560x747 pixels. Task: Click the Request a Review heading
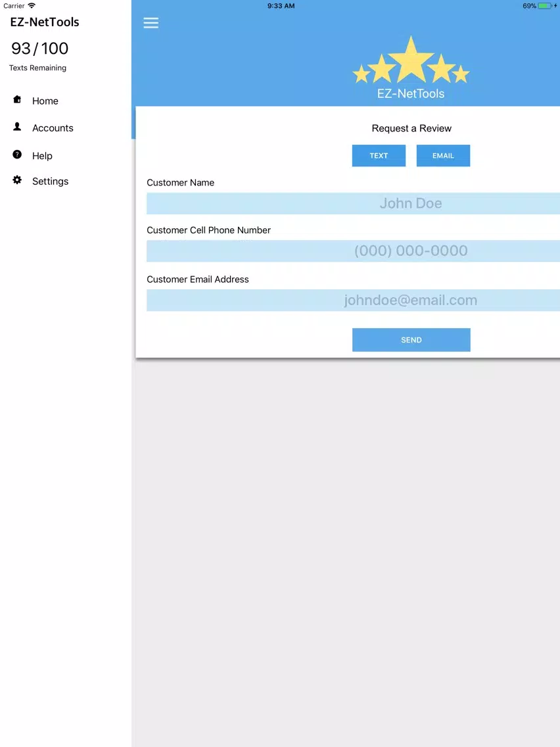[411, 128]
